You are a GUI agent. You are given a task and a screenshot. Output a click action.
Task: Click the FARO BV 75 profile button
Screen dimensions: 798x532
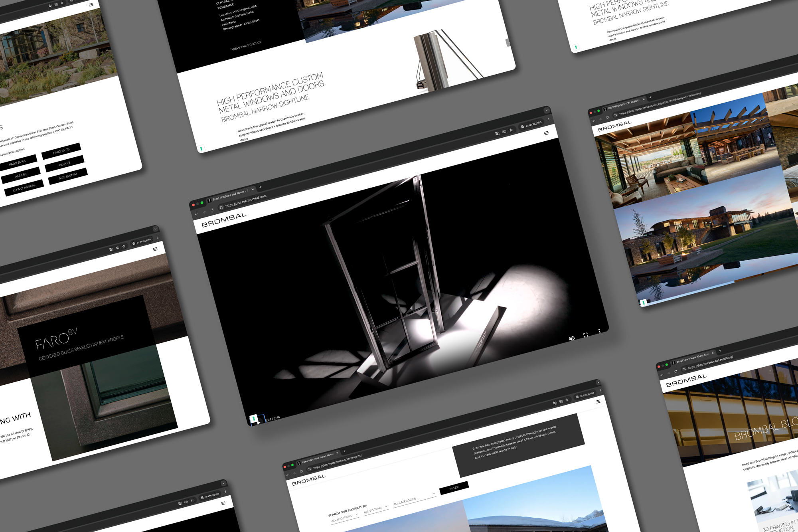tap(61, 151)
